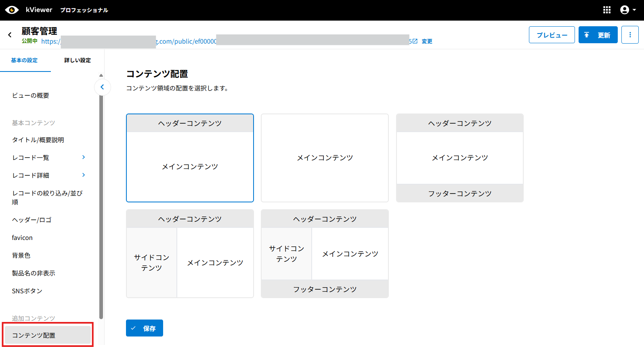644x347 pixels.
Task: Select the main-content-only layout option
Action: tap(325, 158)
